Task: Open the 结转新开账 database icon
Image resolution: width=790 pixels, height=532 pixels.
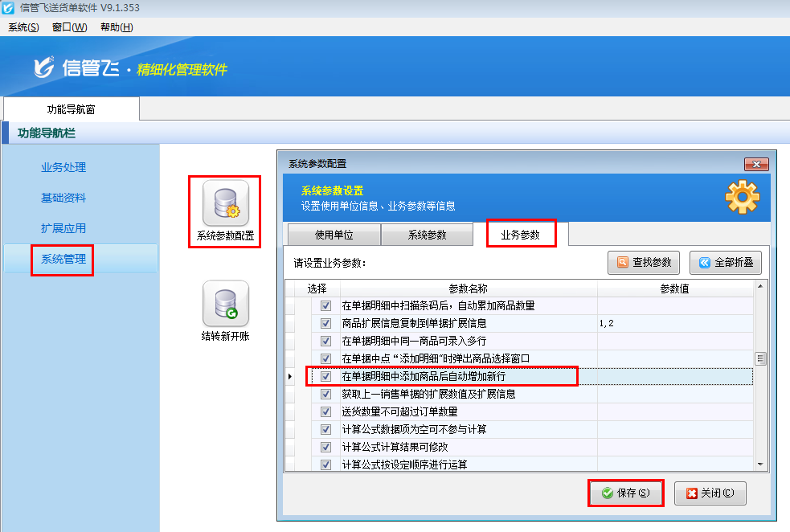Action: tap(225, 304)
